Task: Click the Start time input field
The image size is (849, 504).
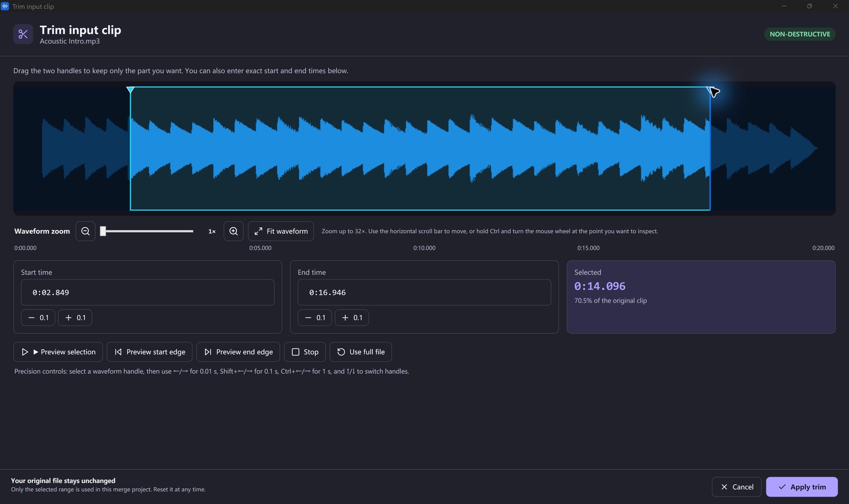Action: [x=148, y=292]
